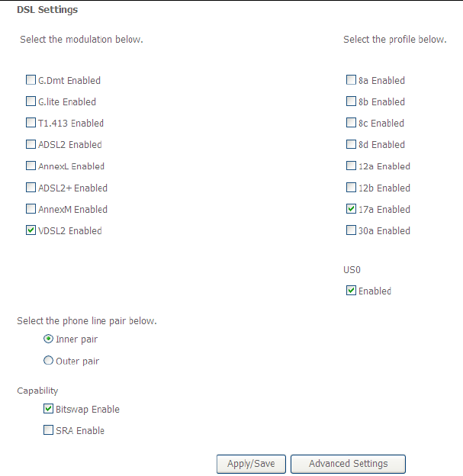Image resolution: width=463 pixels, height=476 pixels.
Task: Enable the ADSL2 modulation option
Action: [x=31, y=144]
